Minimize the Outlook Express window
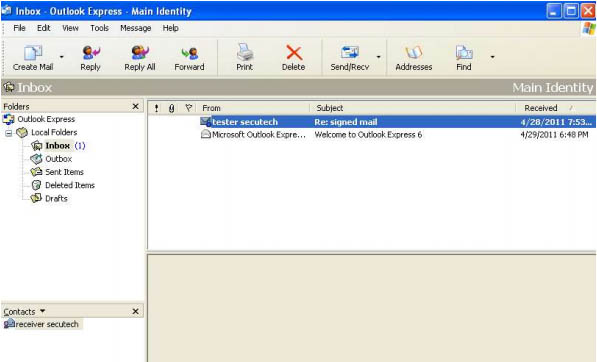597x362 pixels. click(x=554, y=11)
